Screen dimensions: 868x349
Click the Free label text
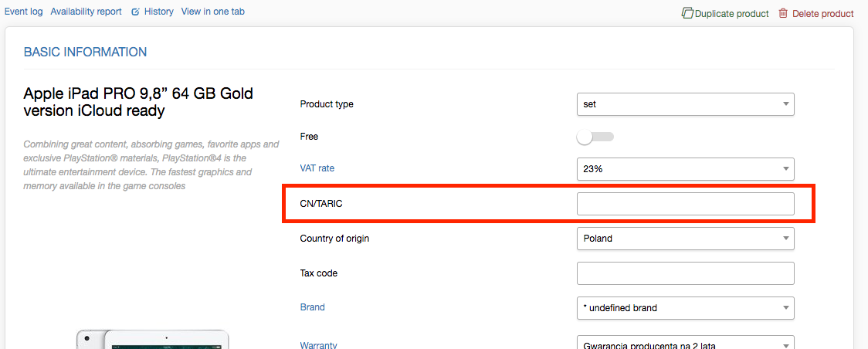click(309, 136)
